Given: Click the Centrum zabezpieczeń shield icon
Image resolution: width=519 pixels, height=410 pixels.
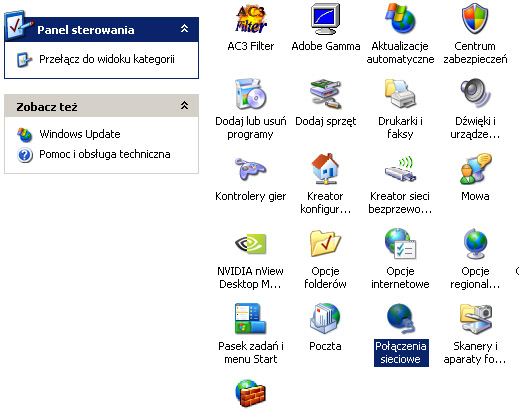Looking at the screenshot, I should click(x=475, y=19).
